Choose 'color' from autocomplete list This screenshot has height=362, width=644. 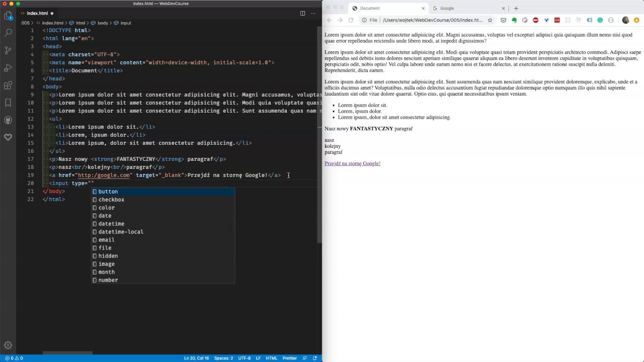[163, 208]
